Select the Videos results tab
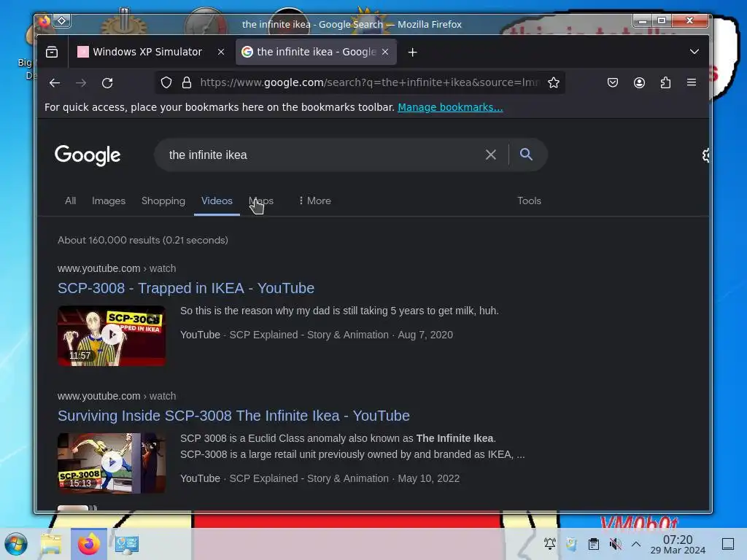The width and height of the screenshot is (747, 560). click(217, 201)
